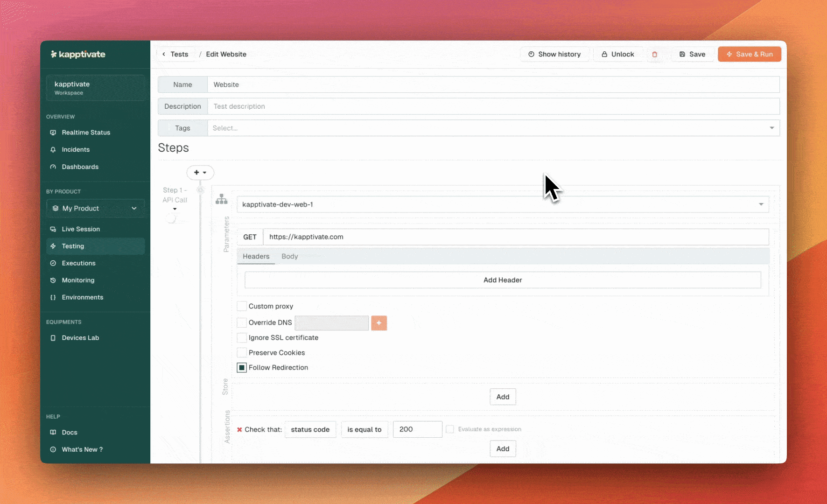The height and width of the screenshot is (504, 827).
Task: Click the orange plus button next to Override DNS
Action: (378, 323)
